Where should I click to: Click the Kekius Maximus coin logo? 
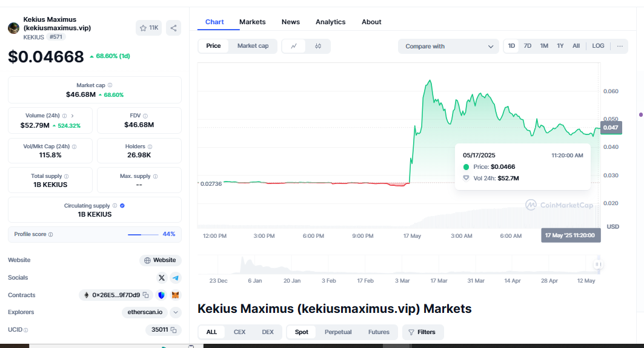[x=13, y=28]
